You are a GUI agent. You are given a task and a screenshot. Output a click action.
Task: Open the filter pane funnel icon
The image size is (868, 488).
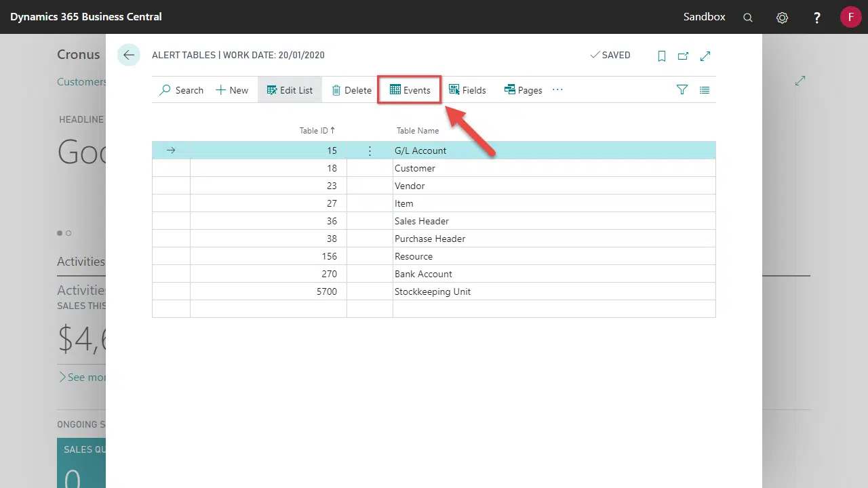coord(682,89)
